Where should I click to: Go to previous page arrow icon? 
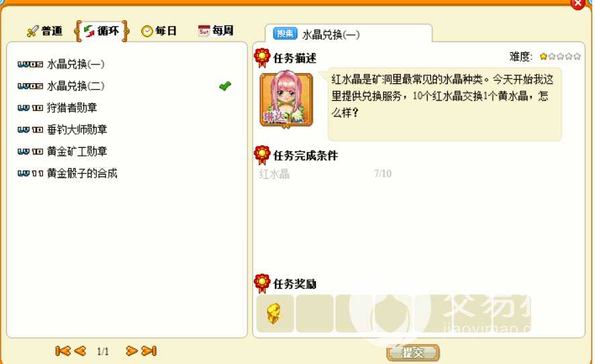coord(80,351)
